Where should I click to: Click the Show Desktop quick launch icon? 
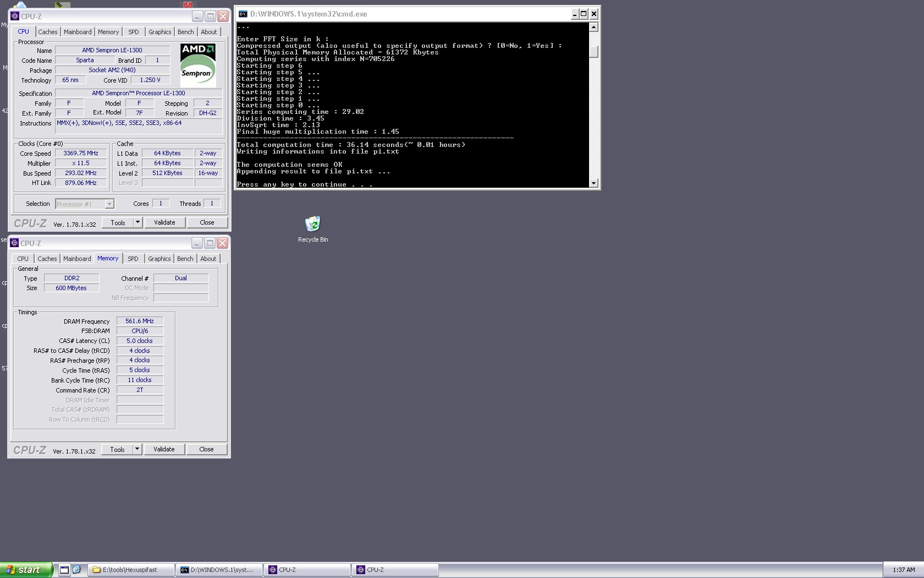(64, 570)
